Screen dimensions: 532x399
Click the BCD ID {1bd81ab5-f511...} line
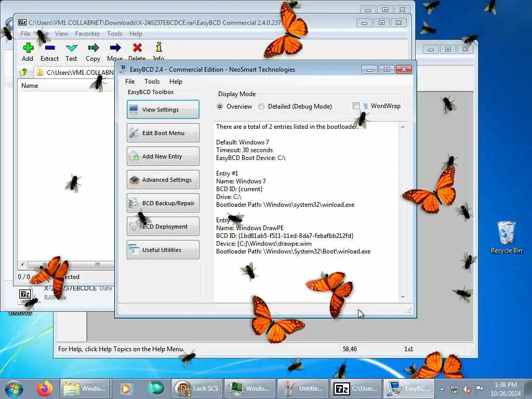(x=285, y=236)
